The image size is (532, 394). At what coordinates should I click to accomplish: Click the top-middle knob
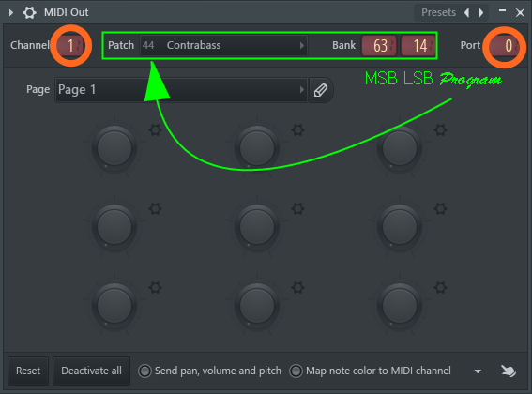[x=257, y=148]
